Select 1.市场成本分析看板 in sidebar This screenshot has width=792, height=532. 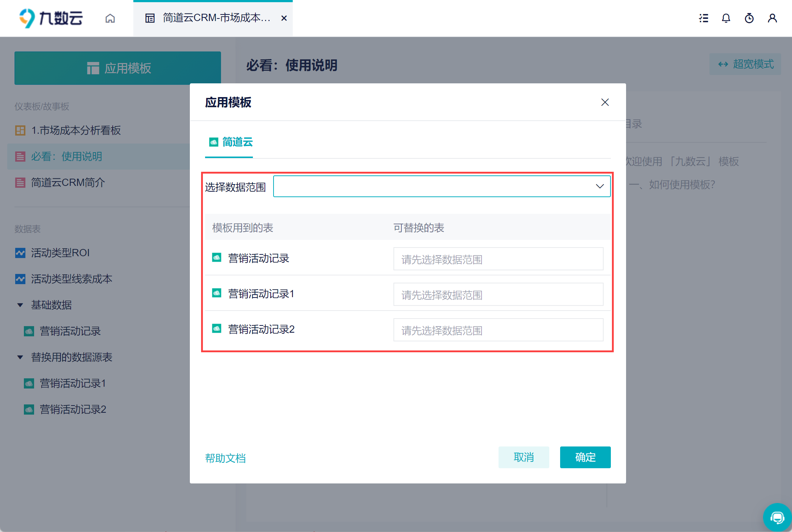coord(76,130)
